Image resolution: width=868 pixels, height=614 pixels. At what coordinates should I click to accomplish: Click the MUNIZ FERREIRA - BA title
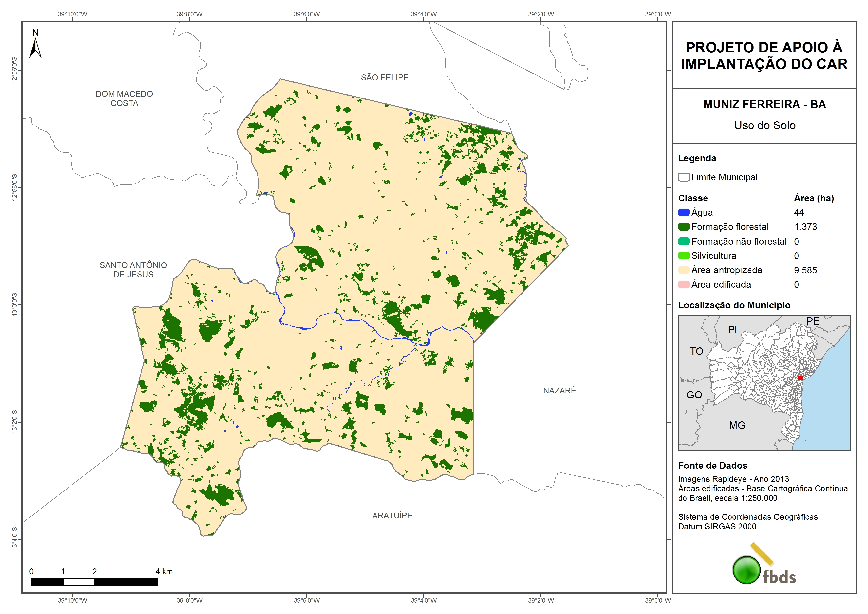coord(764,104)
